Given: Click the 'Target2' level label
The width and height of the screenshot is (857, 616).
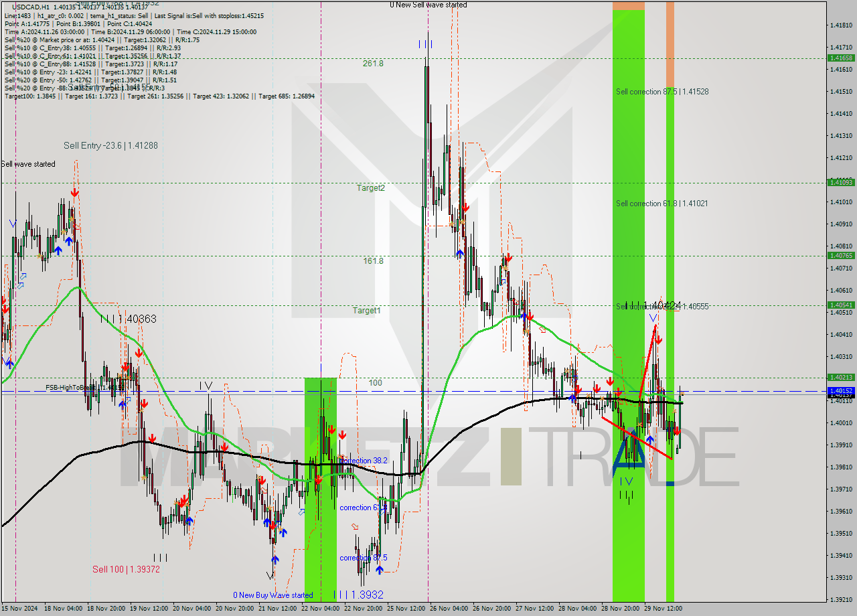Looking at the screenshot, I should point(370,188).
